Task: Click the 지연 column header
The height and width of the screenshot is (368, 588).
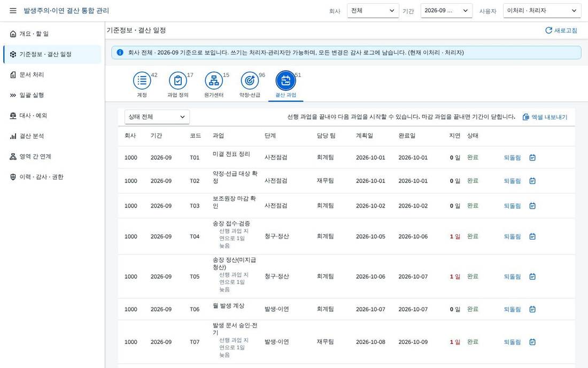Action: [454, 136]
